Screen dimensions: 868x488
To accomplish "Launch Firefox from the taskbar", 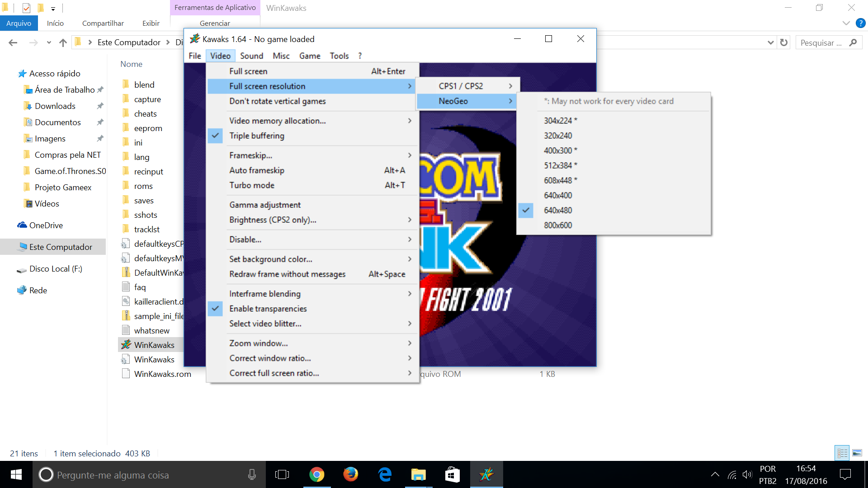I will [350, 474].
